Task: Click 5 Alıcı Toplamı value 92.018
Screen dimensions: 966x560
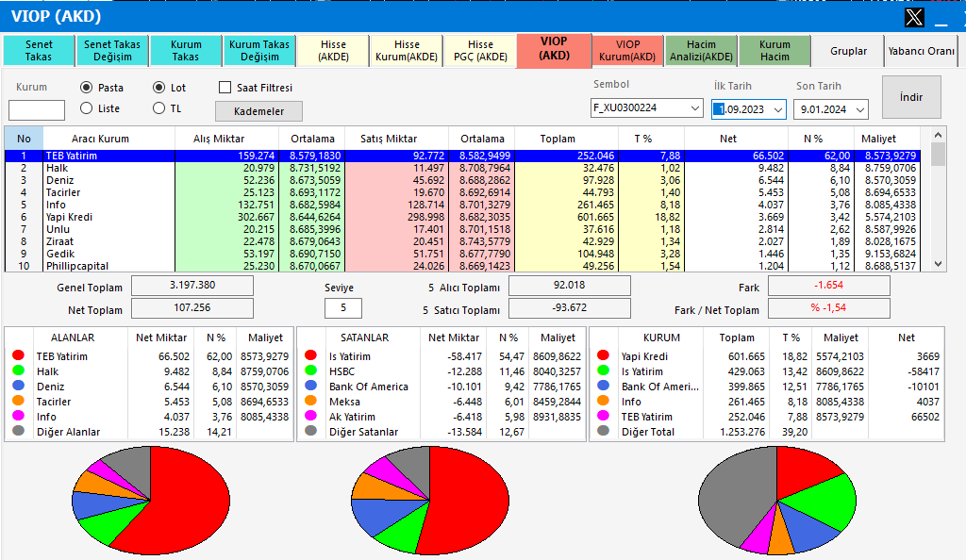Action: click(570, 286)
